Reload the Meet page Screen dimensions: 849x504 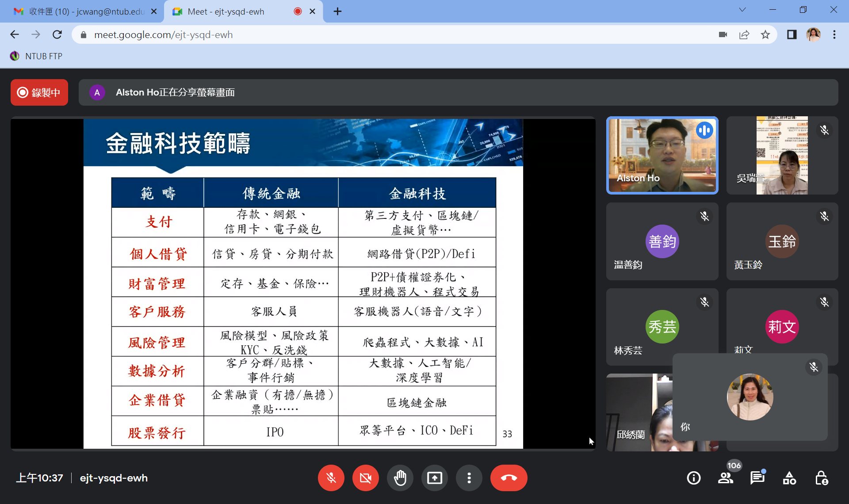[57, 34]
